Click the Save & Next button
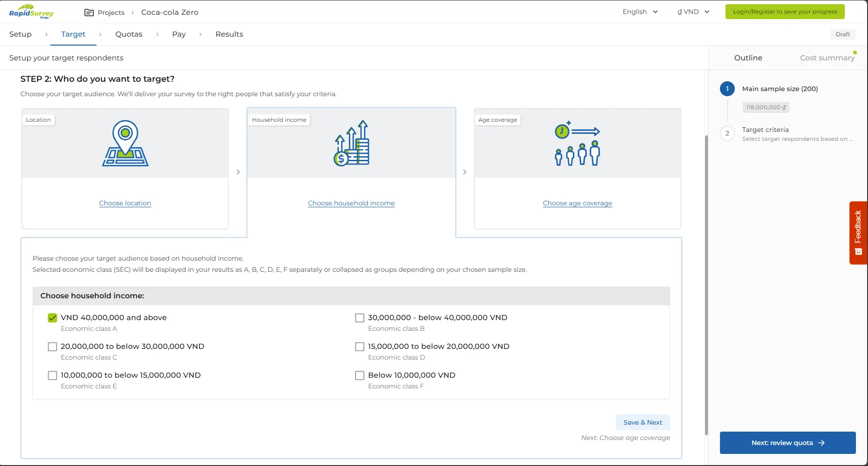Image resolution: width=868 pixels, height=466 pixels. click(x=642, y=422)
